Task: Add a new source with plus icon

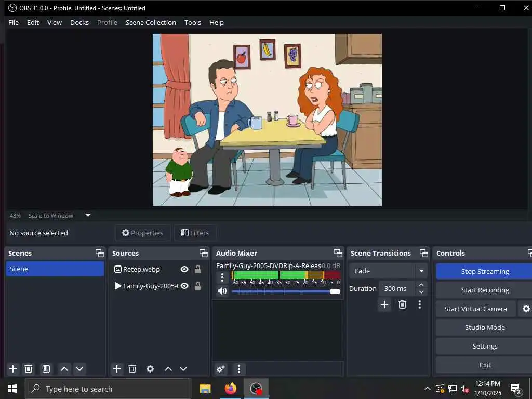Action: [117, 369]
